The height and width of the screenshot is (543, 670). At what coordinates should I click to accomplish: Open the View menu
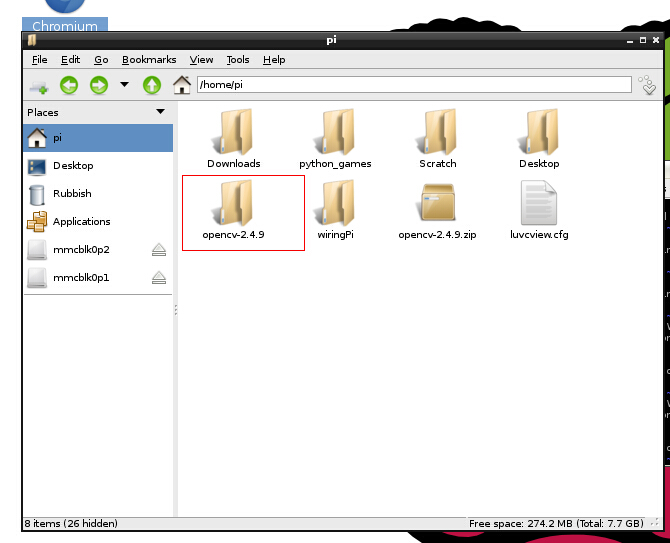tap(201, 60)
